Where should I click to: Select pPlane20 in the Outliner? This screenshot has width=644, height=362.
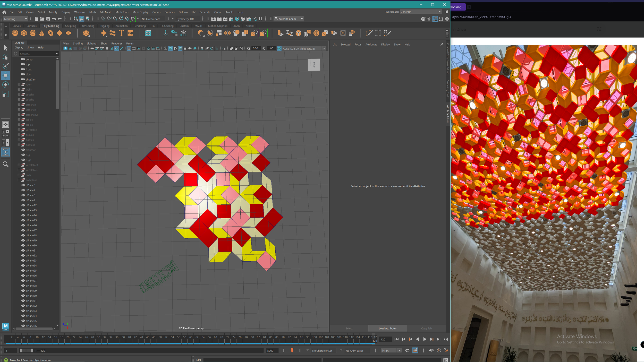coord(31,245)
